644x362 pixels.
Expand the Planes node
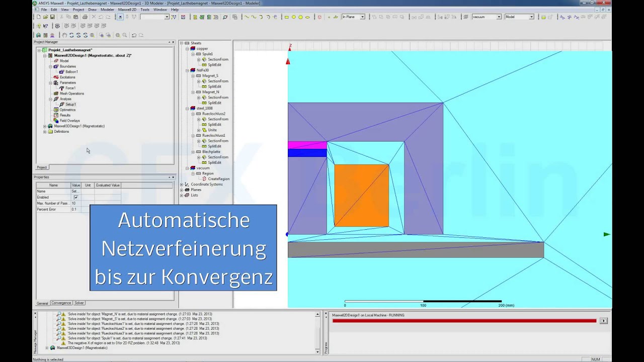pos(182,190)
